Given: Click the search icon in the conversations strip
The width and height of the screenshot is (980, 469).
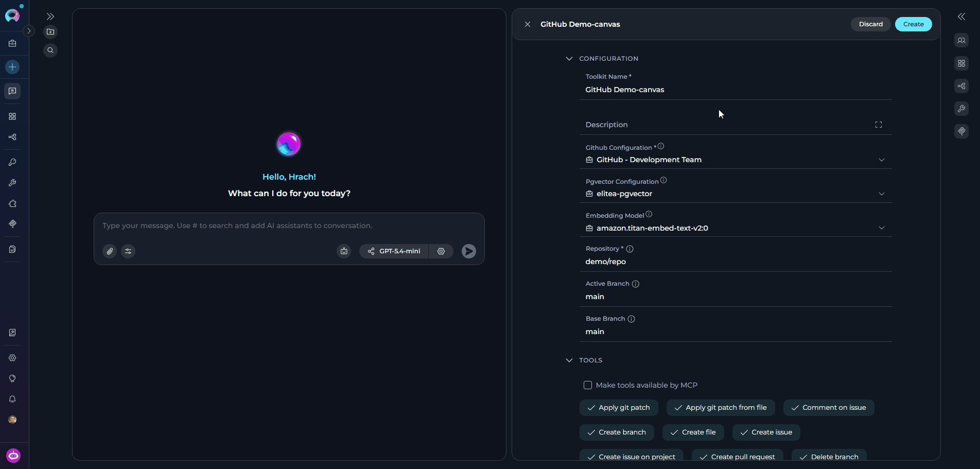Looking at the screenshot, I should point(50,50).
